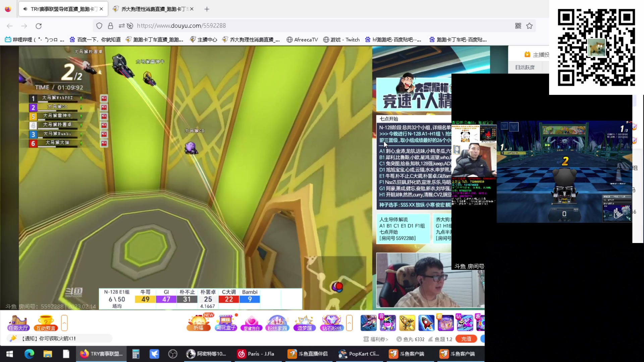Open the 任务大厅 task hall icon
This screenshot has height=362, width=644.
tap(18, 323)
